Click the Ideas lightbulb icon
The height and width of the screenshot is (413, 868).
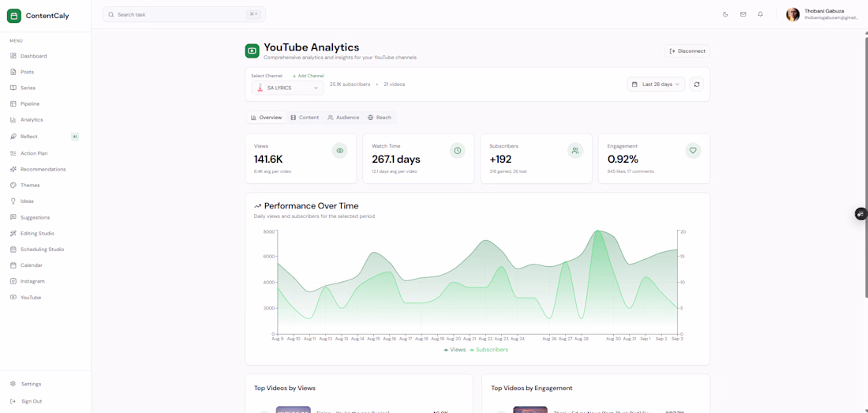[x=13, y=201]
